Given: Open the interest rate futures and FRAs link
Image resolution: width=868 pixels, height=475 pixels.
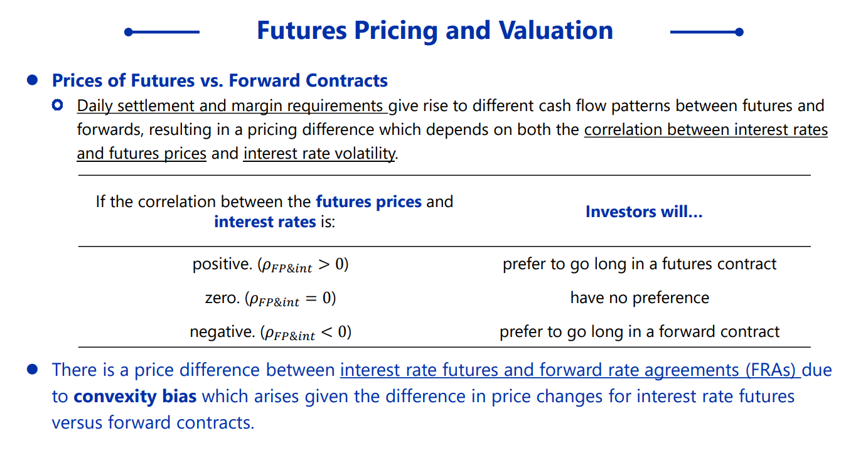Looking at the screenshot, I should pos(570,370).
